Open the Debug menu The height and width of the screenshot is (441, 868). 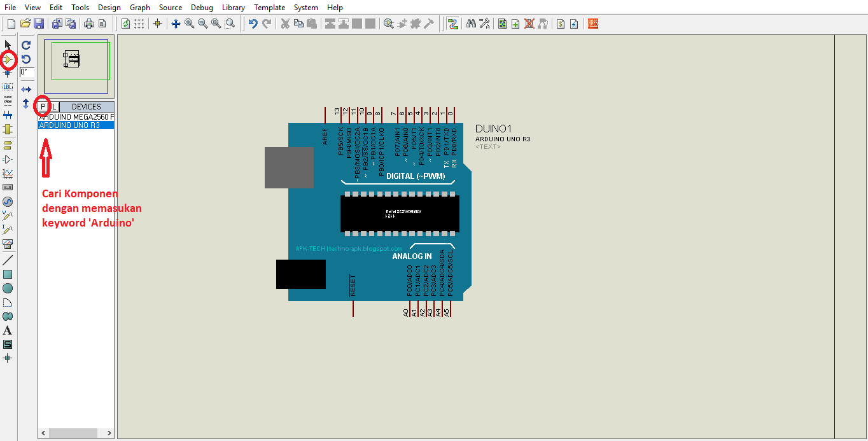[202, 8]
